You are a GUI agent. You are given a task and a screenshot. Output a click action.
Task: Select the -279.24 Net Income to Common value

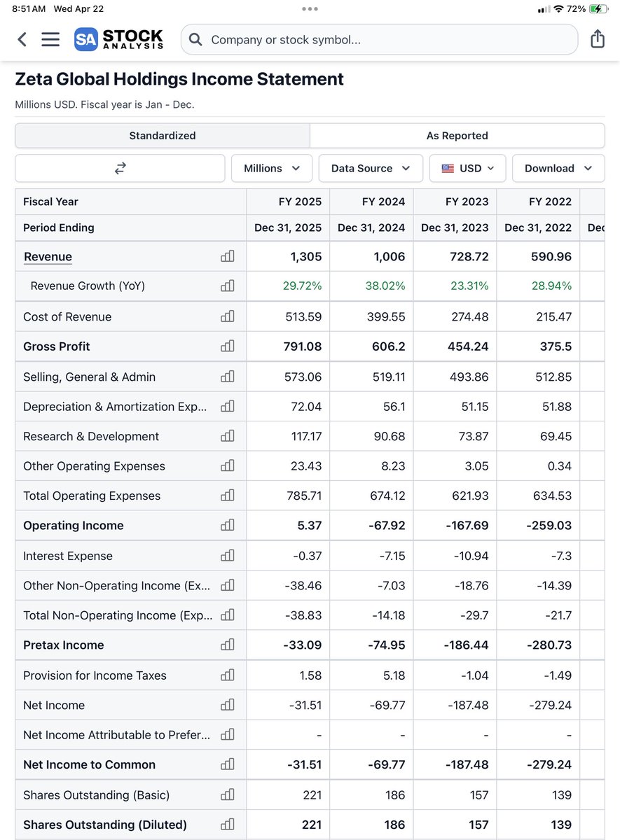549,765
